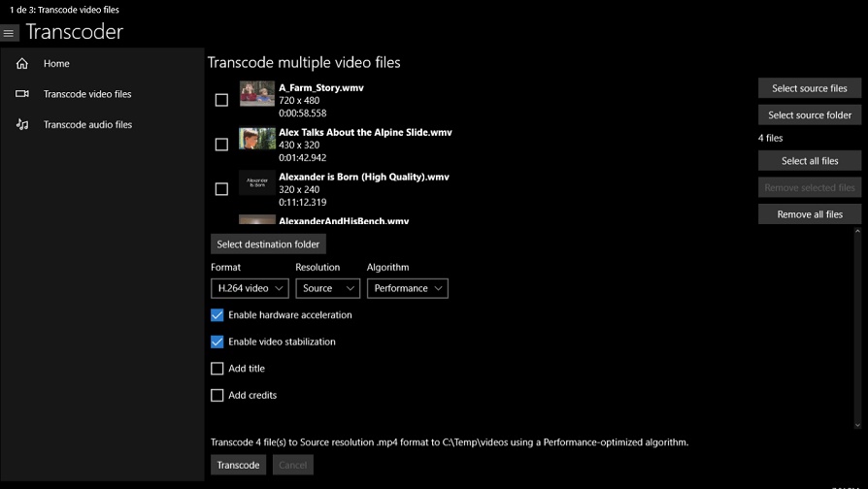The image size is (868, 489).
Task: Click the A_Farm_Story.wmv thumbnail
Action: click(x=257, y=94)
